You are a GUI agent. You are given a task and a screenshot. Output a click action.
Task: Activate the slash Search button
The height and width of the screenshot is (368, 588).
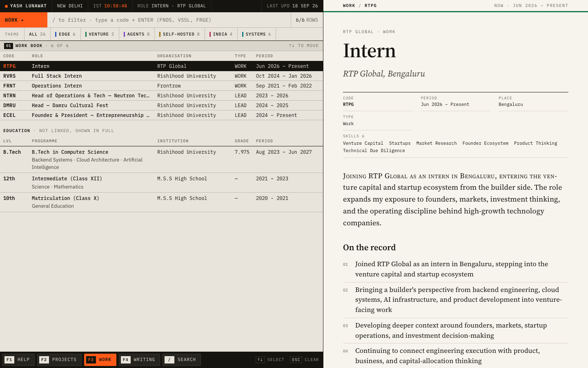click(182, 360)
